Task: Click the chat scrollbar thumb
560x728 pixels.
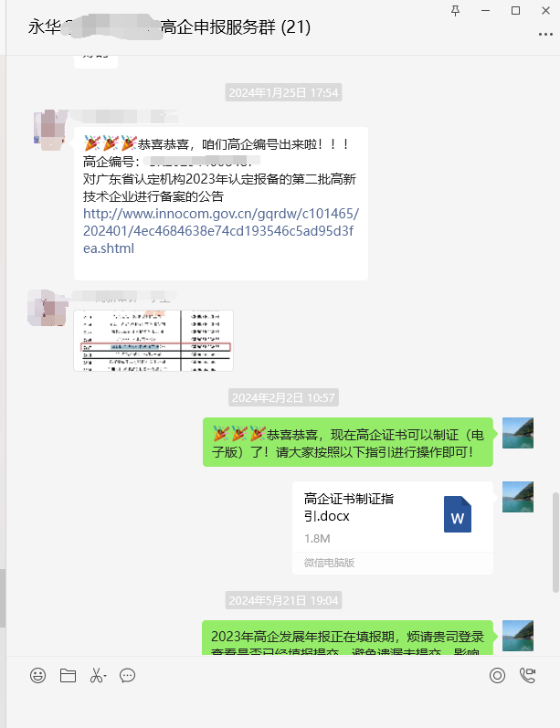Action: [555, 543]
